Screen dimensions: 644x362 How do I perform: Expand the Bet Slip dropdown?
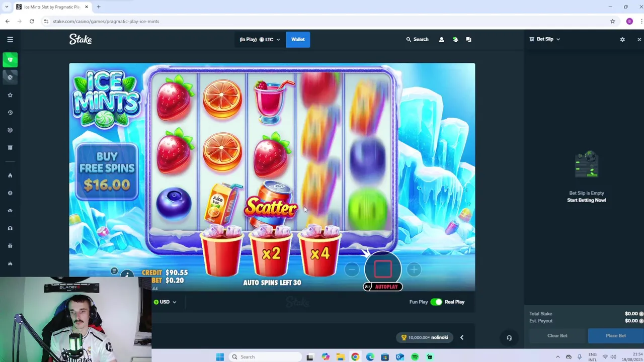[545, 39]
